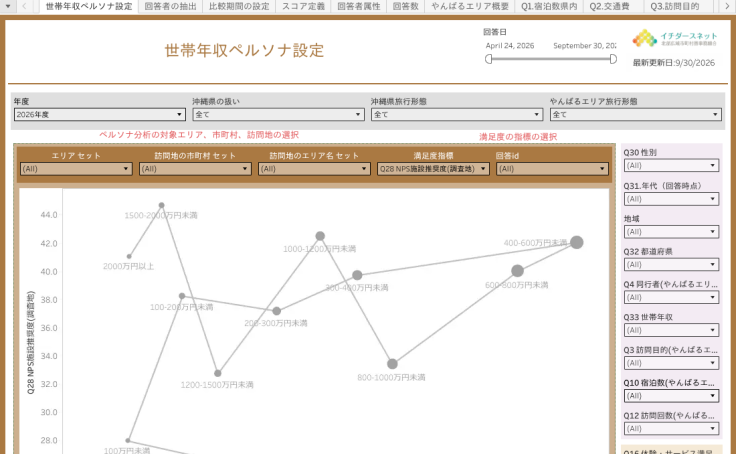The height and width of the screenshot is (454, 736).
Task: Open the Q33 世帯年収 filter dropdown
Action: pos(671,331)
